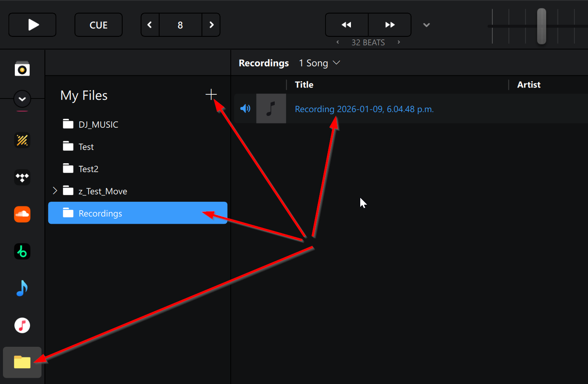The image size is (588, 384).
Task: Select the DJ_MUSIC folder
Action: tap(98, 124)
